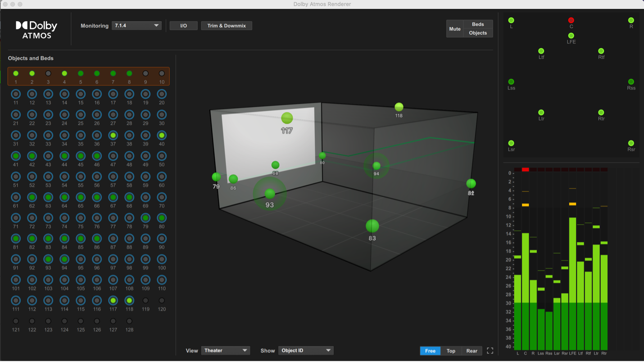Open the Monitoring 7.1.4 dropdown
The width and height of the screenshot is (644, 363).
[x=136, y=26]
